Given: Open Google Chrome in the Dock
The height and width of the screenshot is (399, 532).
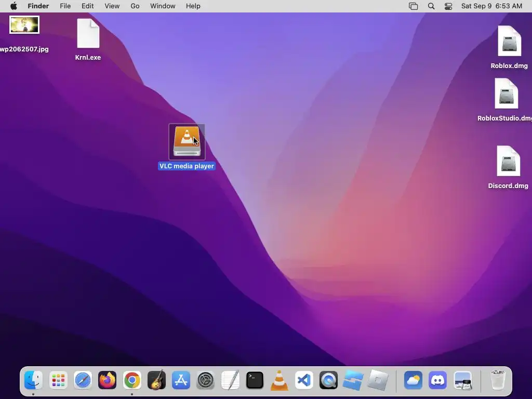Looking at the screenshot, I should click(132, 380).
